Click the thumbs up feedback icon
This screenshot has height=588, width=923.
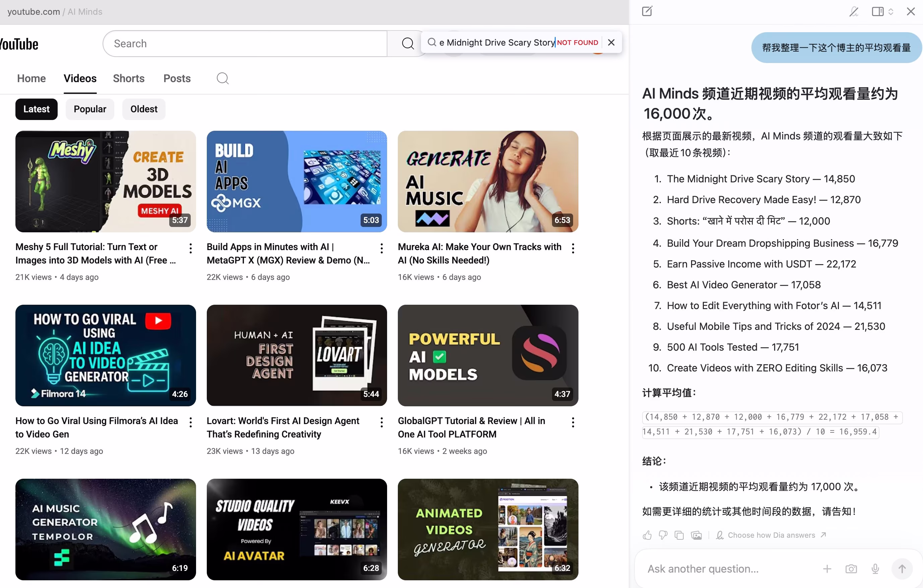tap(647, 535)
